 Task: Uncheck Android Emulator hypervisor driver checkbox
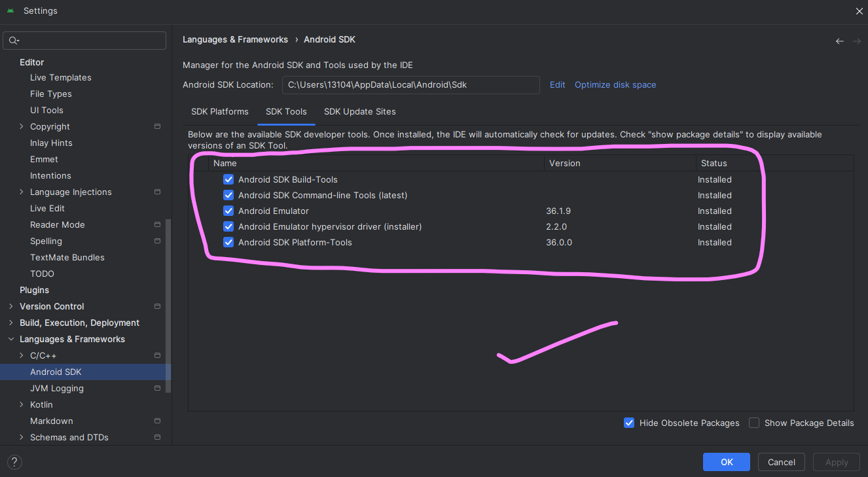click(x=228, y=226)
